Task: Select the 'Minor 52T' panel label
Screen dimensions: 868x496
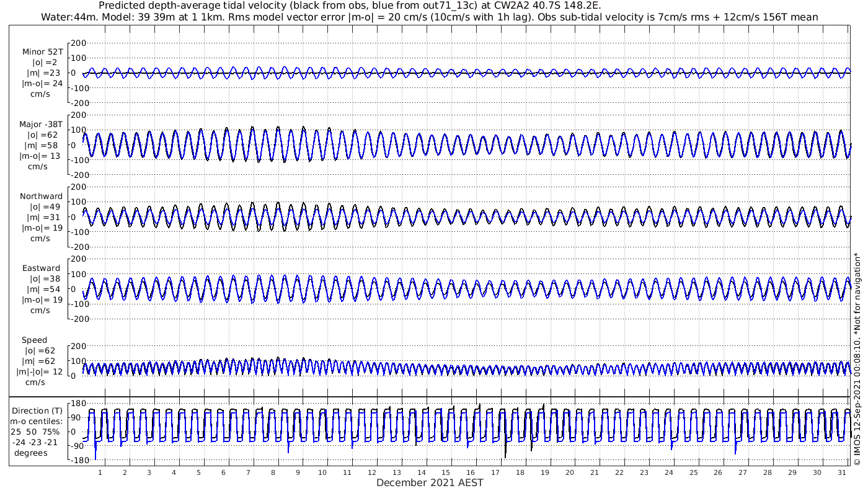Action: point(42,52)
